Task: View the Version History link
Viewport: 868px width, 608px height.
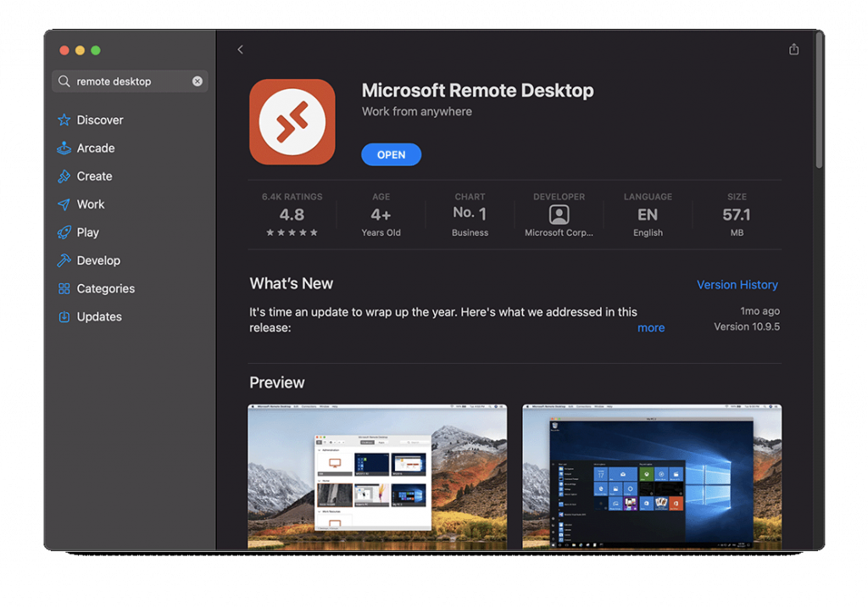Action: coord(737,285)
